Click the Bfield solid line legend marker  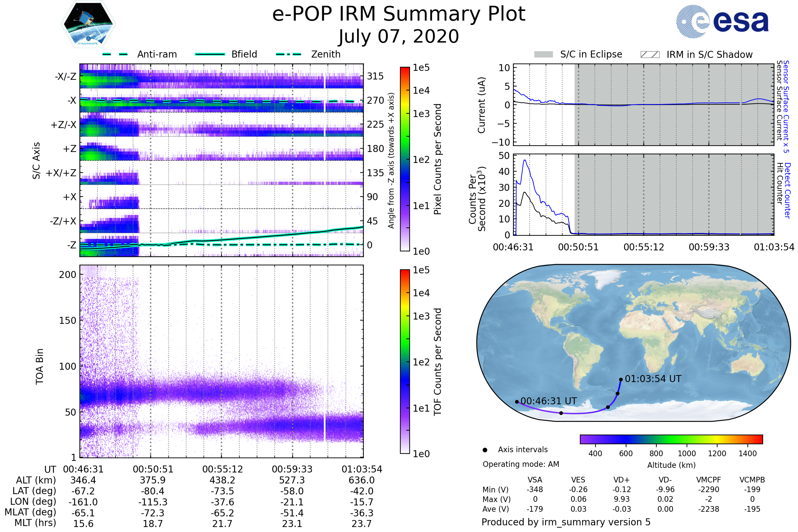pos(210,54)
